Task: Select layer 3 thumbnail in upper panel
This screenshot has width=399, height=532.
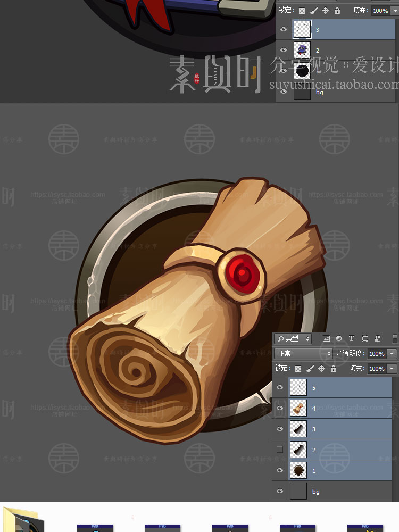Action: [302, 29]
